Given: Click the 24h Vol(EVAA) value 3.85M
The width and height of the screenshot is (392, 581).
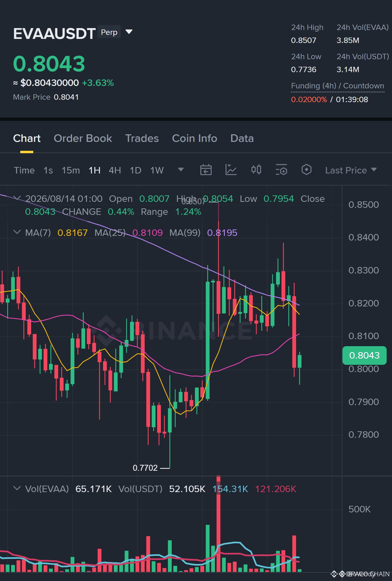Looking at the screenshot, I should click(x=348, y=40).
